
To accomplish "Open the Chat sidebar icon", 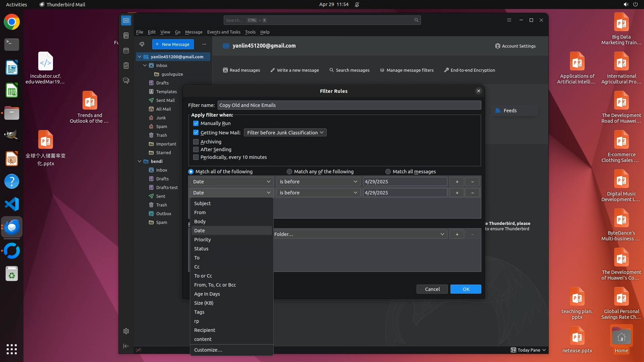I will click(126, 81).
